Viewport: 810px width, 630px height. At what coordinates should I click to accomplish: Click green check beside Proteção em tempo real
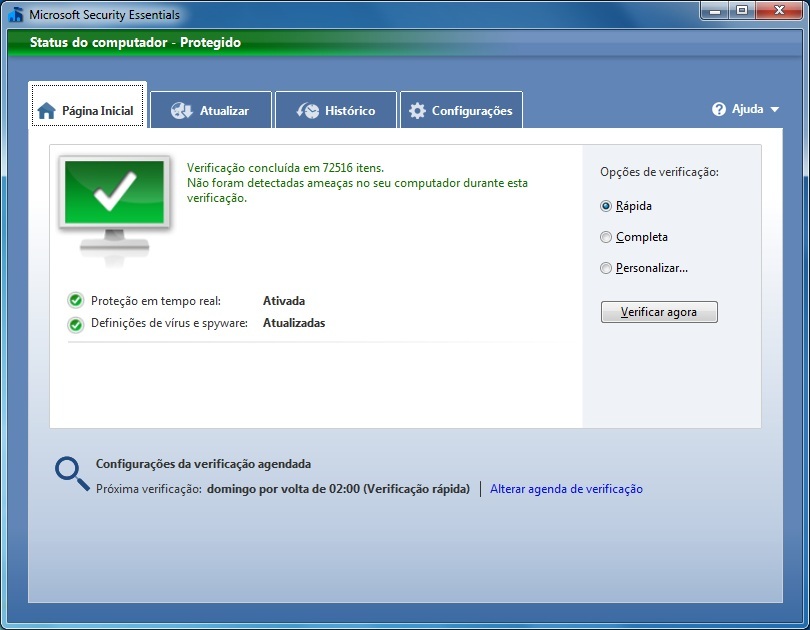[x=75, y=300]
